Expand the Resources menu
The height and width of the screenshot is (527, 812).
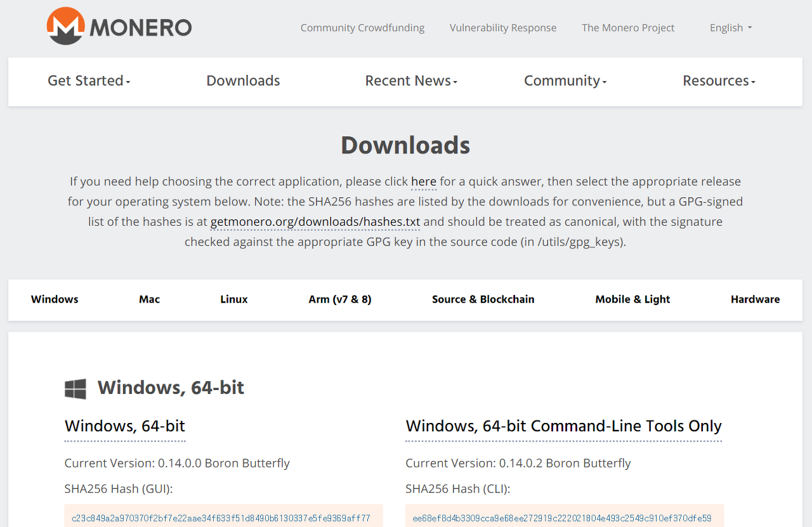pos(719,81)
